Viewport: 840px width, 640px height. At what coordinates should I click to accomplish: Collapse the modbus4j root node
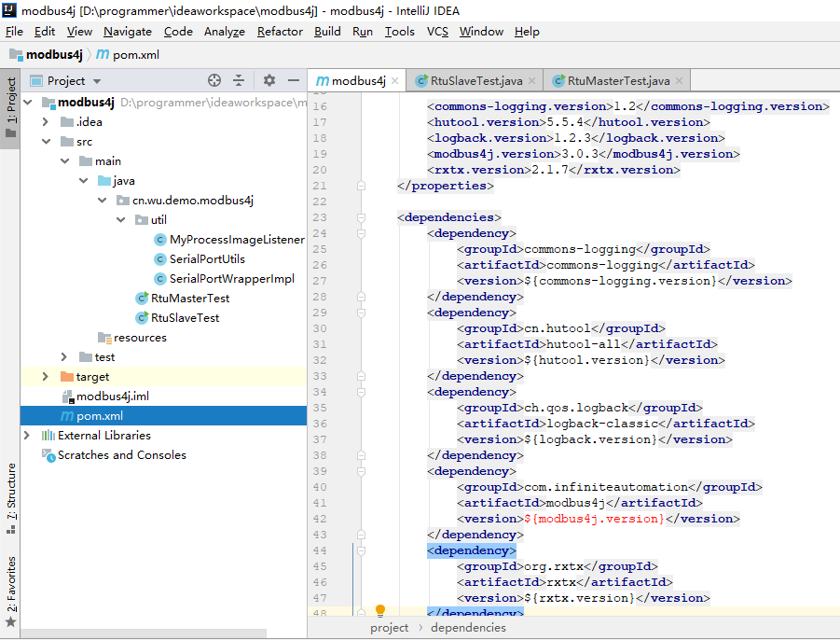click(28, 102)
